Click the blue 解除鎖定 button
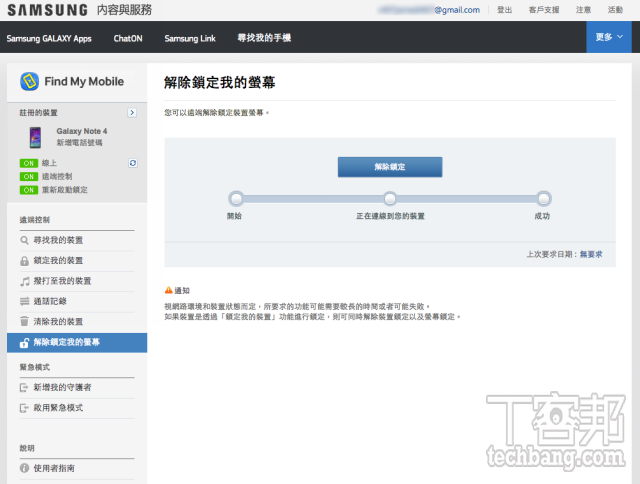The image size is (640, 484). click(x=390, y=167)
